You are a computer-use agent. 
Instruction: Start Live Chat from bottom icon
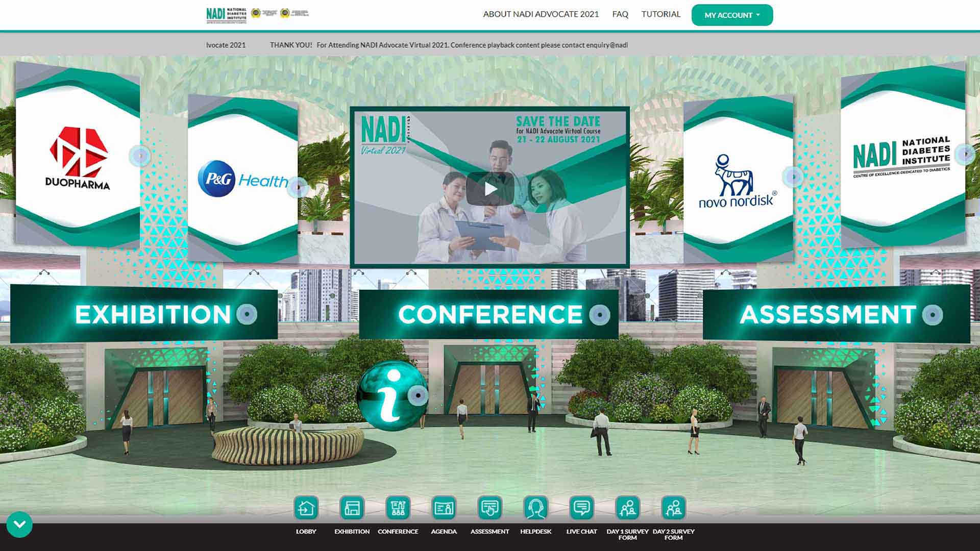(581, 508)
